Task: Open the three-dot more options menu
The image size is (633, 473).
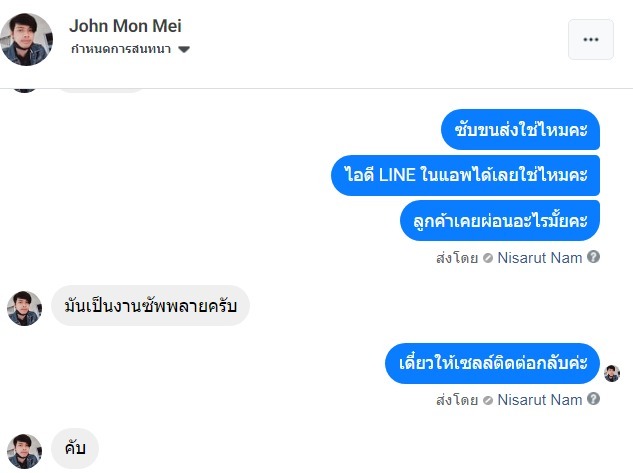Action: pos(590,40)
